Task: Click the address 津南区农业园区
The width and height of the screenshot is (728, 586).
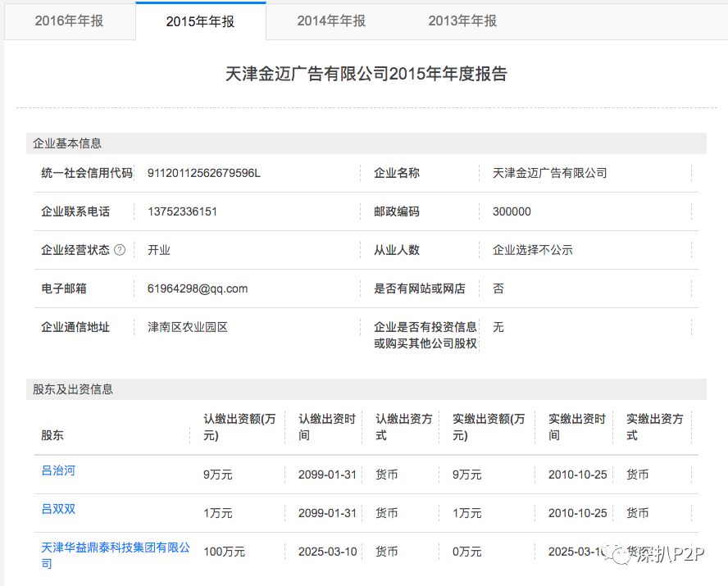Action: [185, 327]
